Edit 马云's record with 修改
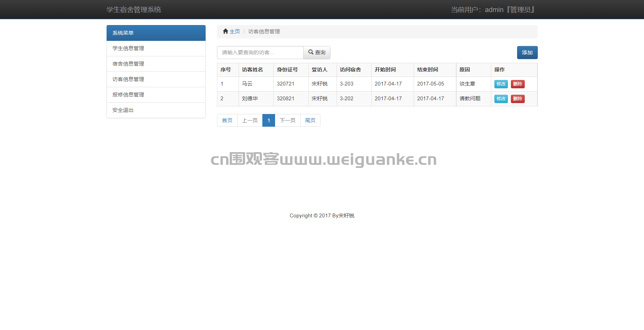The height and width of the screenshot is (330, 644). 501,84
